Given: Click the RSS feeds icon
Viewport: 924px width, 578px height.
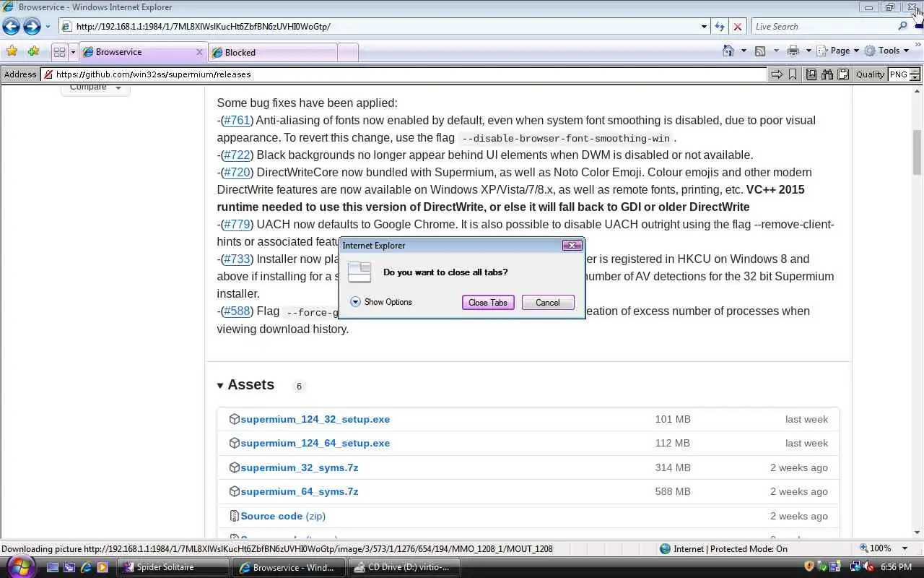Looking at the screenshot, I should pyautogui.click(x=759, y=51).
